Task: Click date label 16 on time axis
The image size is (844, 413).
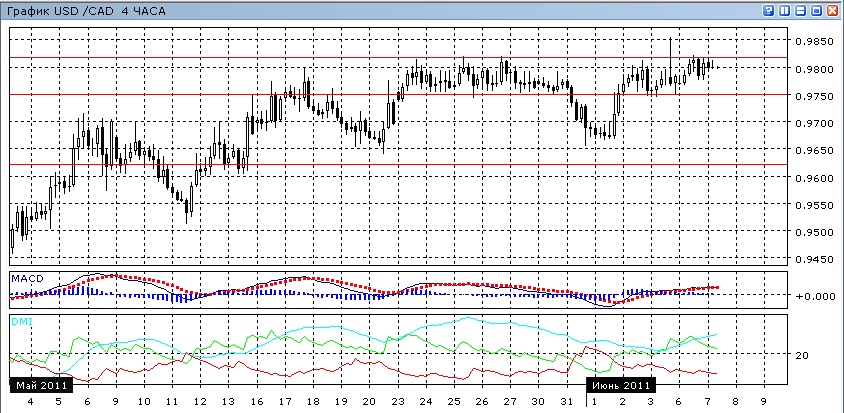Action: [256, 402]
